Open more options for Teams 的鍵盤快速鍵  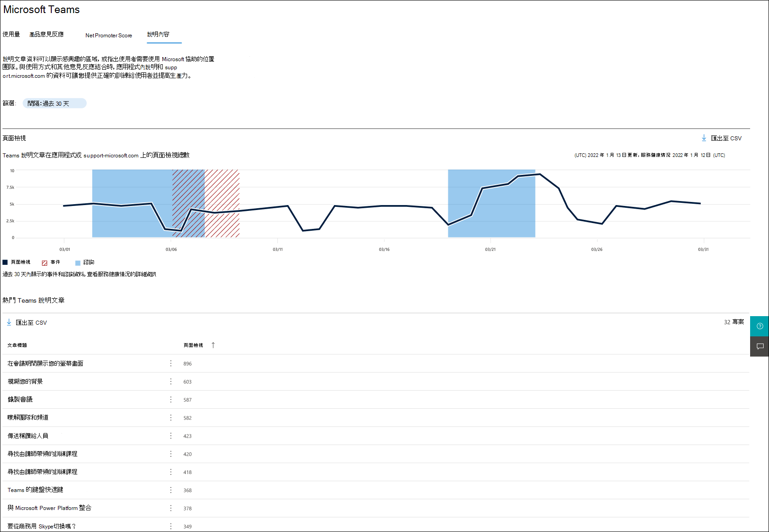click(x=171, y=490)
